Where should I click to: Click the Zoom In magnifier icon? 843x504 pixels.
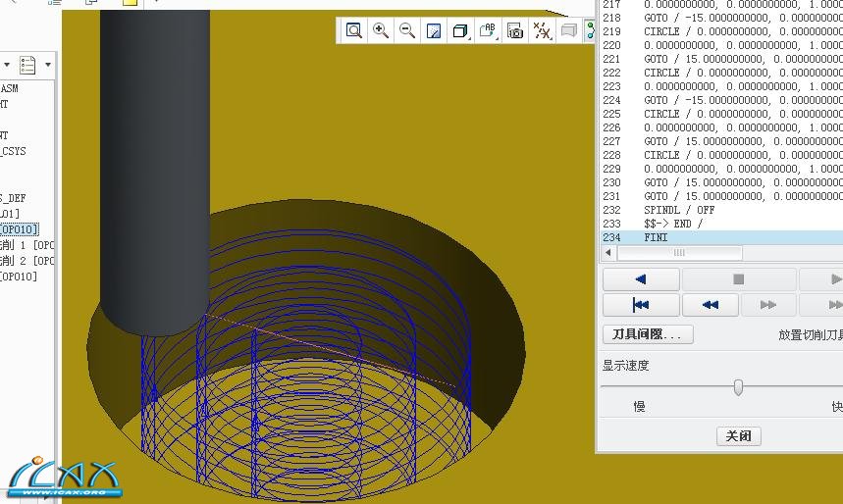pyautogui.click(x=381, y=31)
